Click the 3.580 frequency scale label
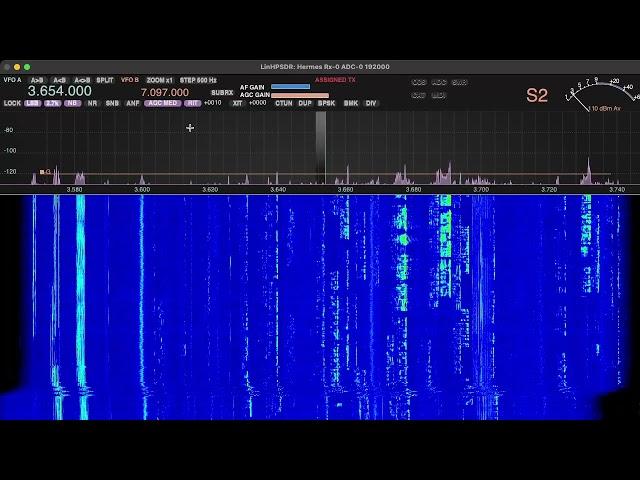This screenshot has height=480, width=640. [x=74, y=189]
